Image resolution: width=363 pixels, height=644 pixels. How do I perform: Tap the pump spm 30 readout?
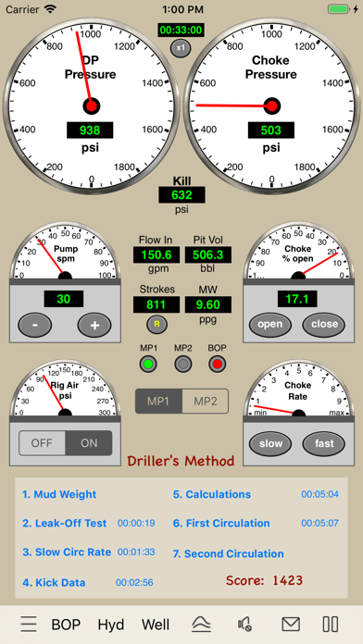click(x=64, y=299)
